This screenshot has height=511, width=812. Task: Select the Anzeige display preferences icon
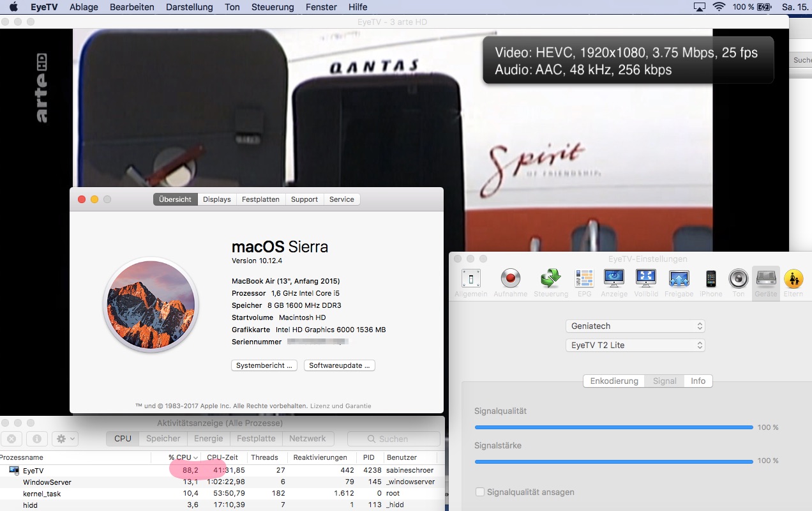point(614,283)
